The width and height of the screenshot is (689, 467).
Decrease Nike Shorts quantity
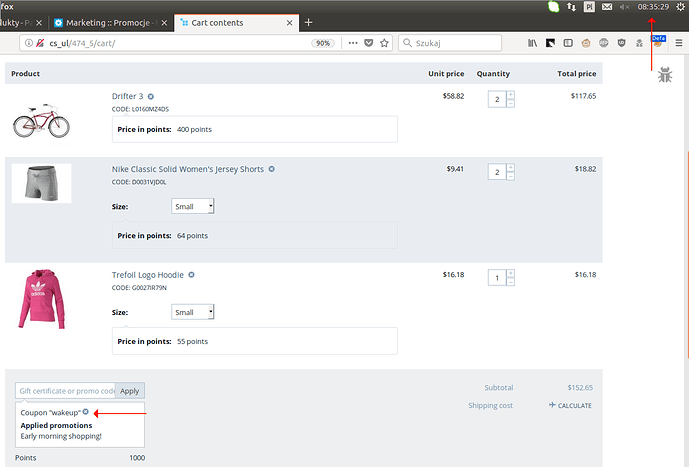click(x=511, y=176)
